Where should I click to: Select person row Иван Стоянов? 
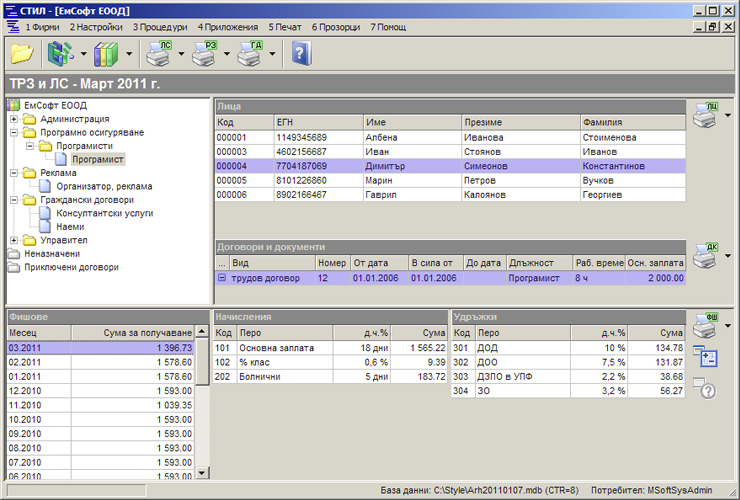450,152
